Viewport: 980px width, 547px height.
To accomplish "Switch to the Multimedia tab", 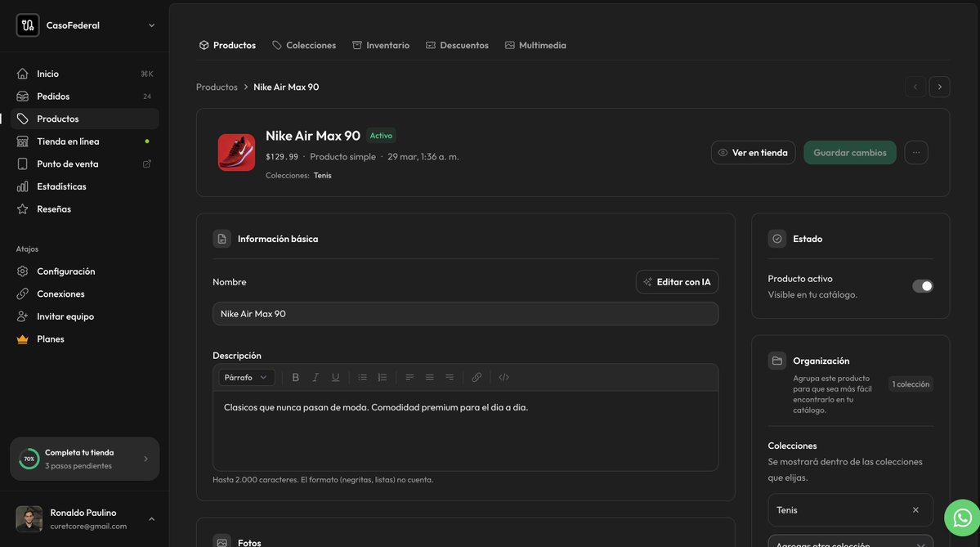I will point(535,45).
